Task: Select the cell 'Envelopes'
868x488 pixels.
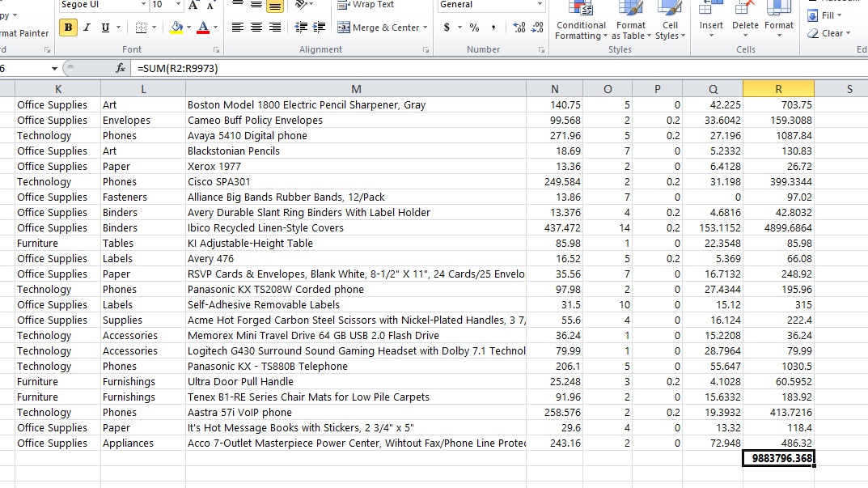Action: coord(143,121)
